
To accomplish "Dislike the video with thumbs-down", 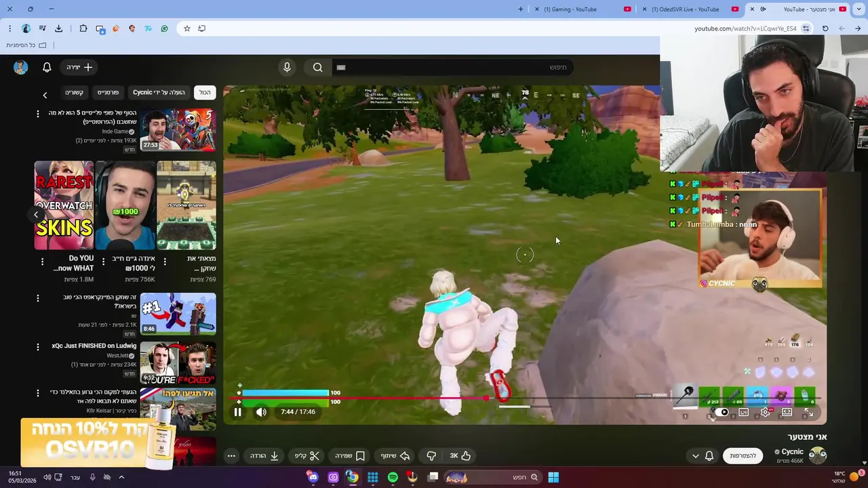I will pos(431,455).
